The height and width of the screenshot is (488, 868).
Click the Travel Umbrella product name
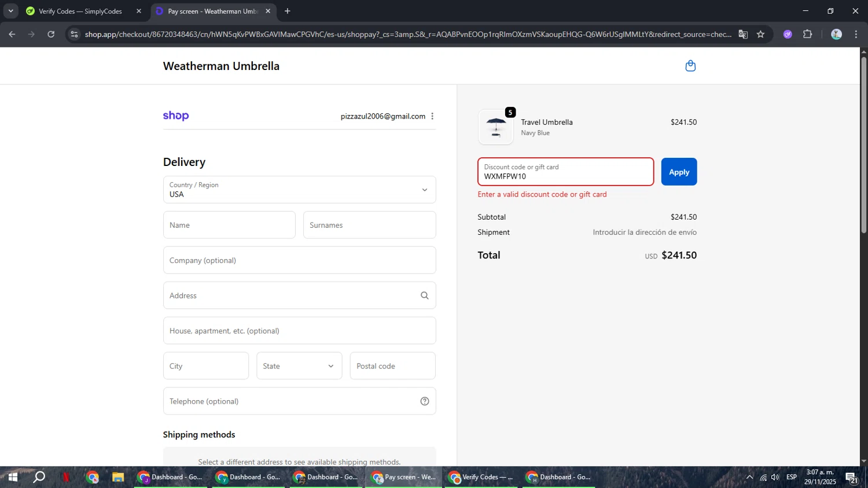[547, 122]
